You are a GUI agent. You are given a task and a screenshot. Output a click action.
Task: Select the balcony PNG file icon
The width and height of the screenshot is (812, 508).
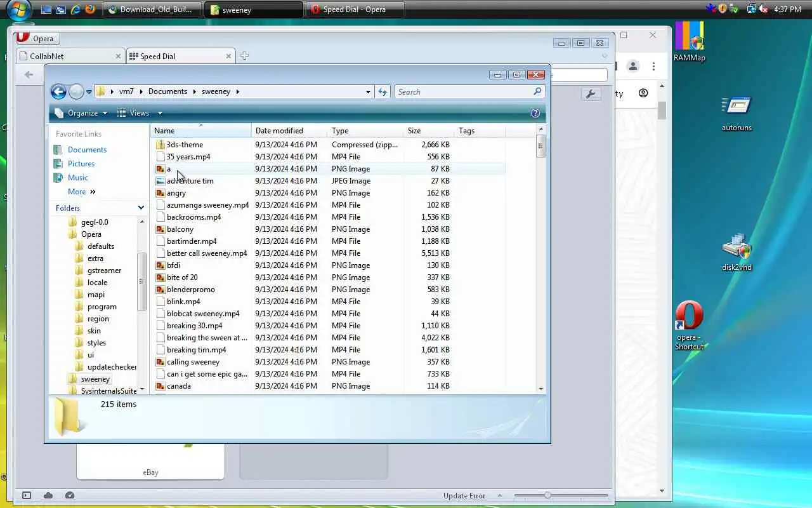pyautogui.click(x=160, y=229)
